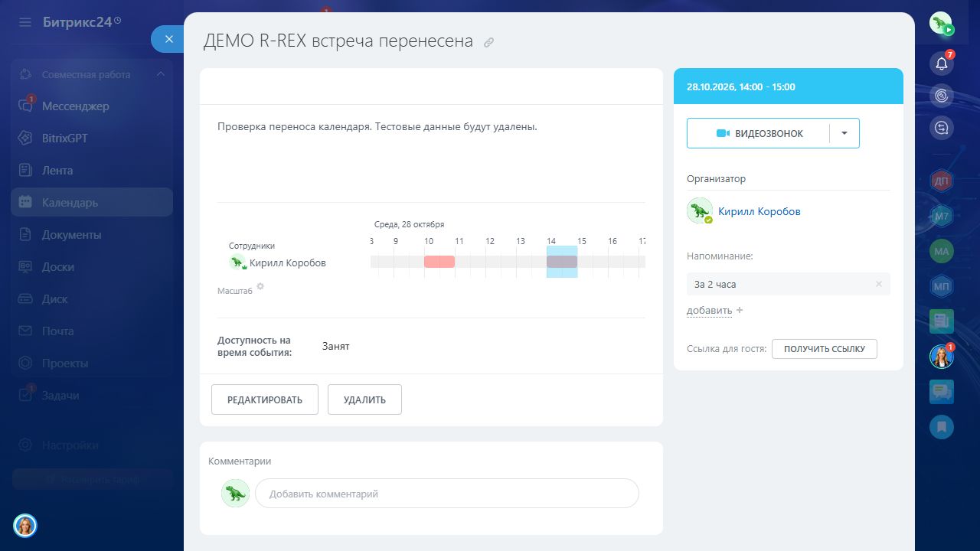Copy event link icon next to the title
The width and height of the screenshot is (980, 551).
pyautogui.click(x=488, y=42)
